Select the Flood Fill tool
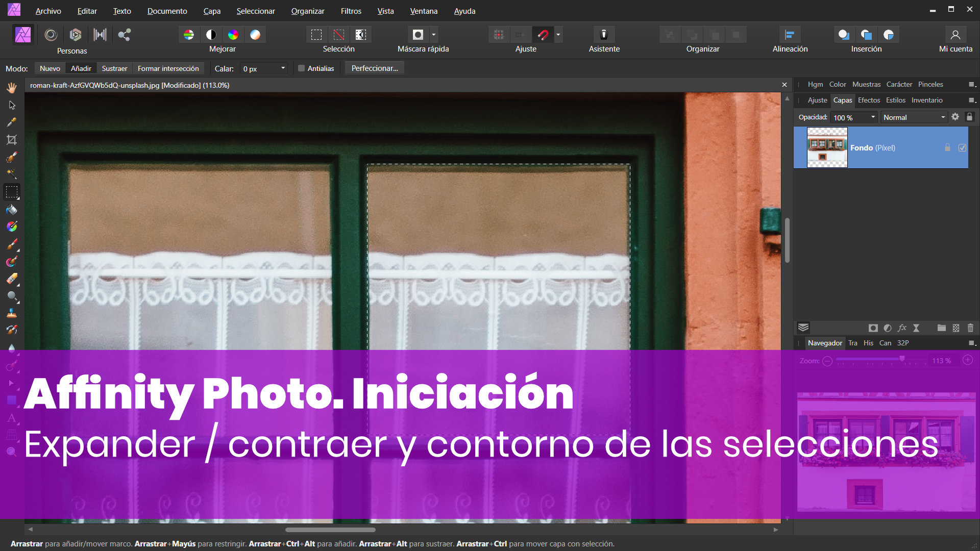Viewport: 980px width, 551px height. pyautogui.click(x=12, y=210)
